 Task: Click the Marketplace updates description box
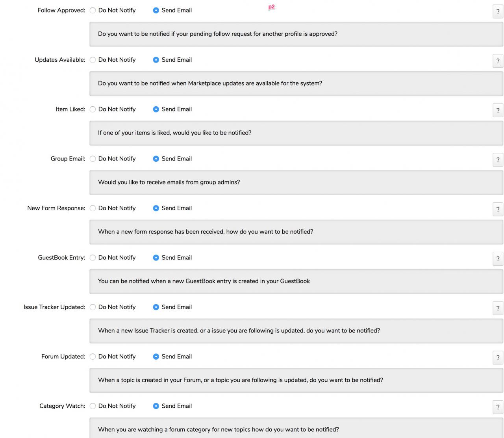pyautogui.click(x=296, y=83)
